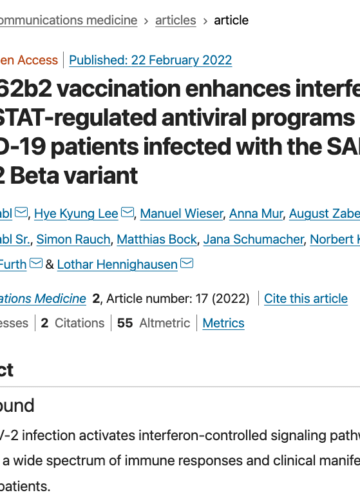Open author Jana Schumacher's link

click(x=254, y=239)
